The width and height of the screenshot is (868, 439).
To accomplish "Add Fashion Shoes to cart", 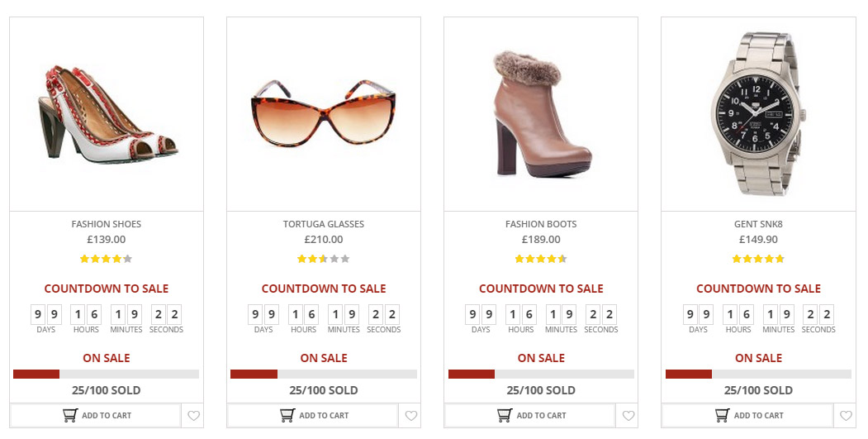I will coord(96,415).
